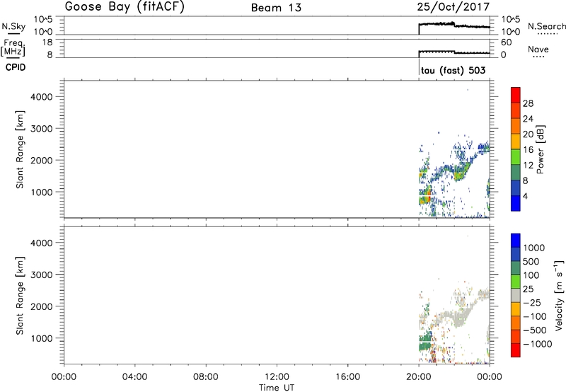Click the frequency trace in second panel
Image resolution: width=566 pixels, height=392 pixels.
click(x=454, y=52)
